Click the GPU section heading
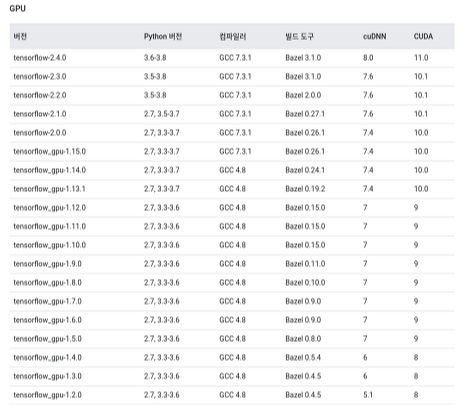 (17, 8)
